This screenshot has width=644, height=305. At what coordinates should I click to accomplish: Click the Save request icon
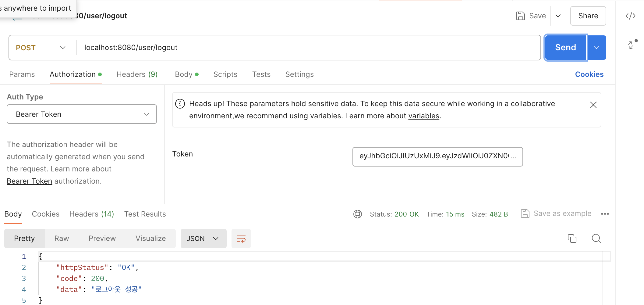click(x=521, y=16)
